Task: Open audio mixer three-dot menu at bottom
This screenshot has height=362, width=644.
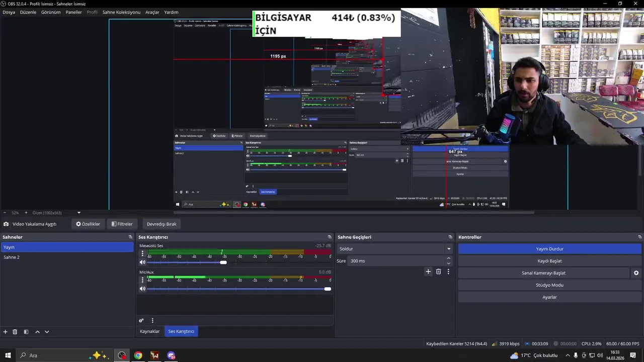Action: (x=152, y=321)
